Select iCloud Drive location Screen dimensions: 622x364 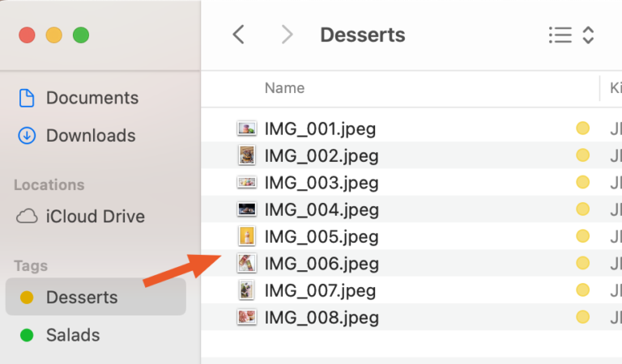(x=95, y=216)
